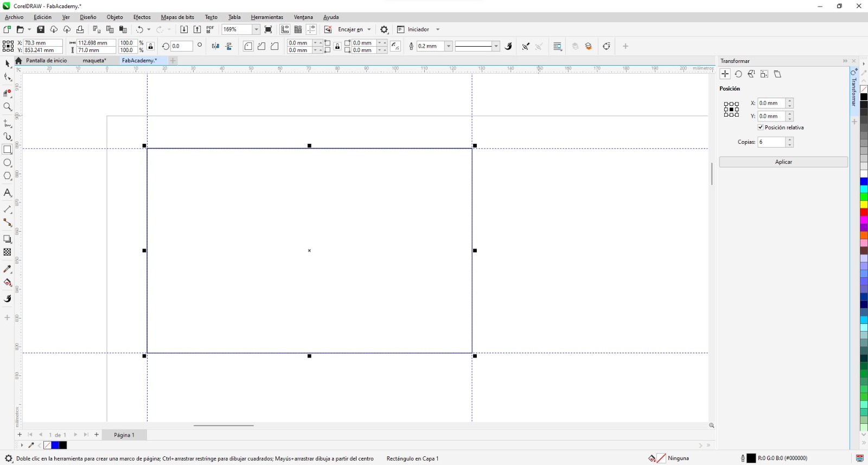Select the Text tool

7,193
